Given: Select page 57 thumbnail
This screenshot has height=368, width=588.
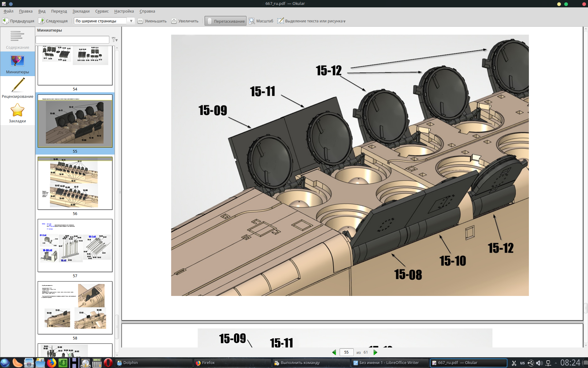Looking at the screenshot, I should tap(75, 245).
